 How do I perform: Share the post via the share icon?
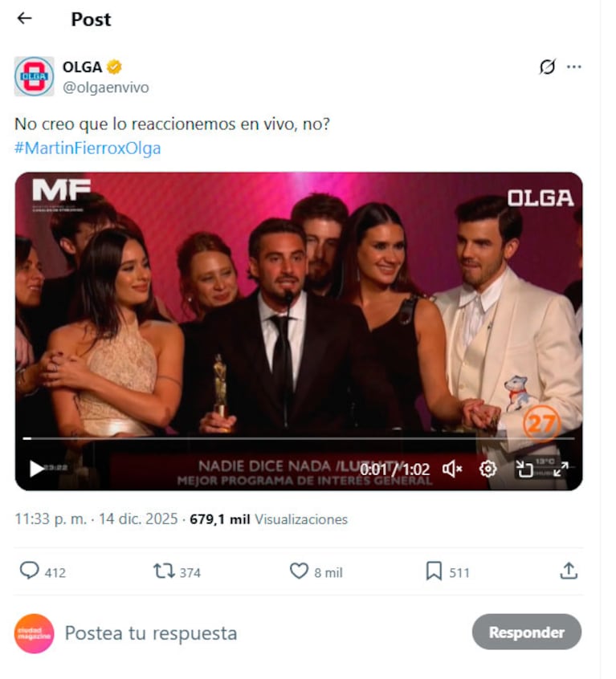pos(569,571)
